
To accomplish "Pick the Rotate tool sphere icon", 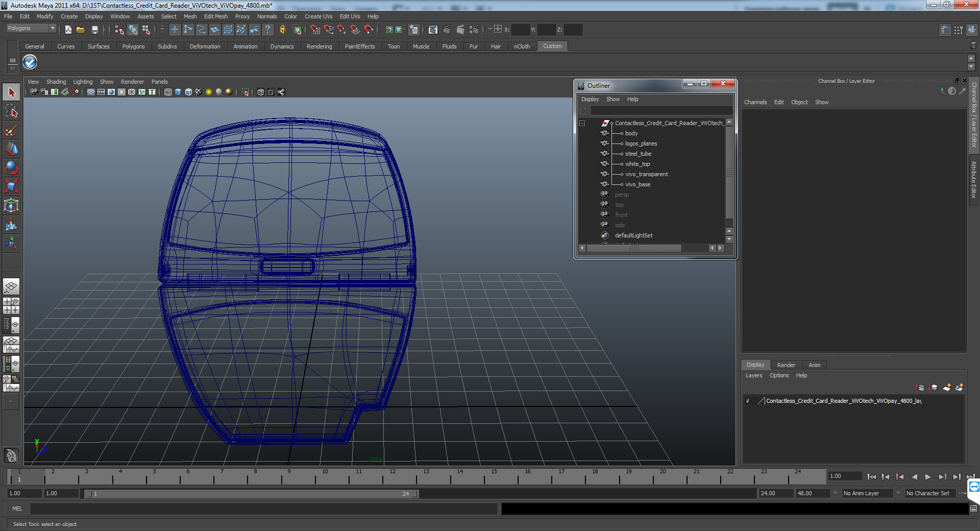I will [x=11, y=168].
